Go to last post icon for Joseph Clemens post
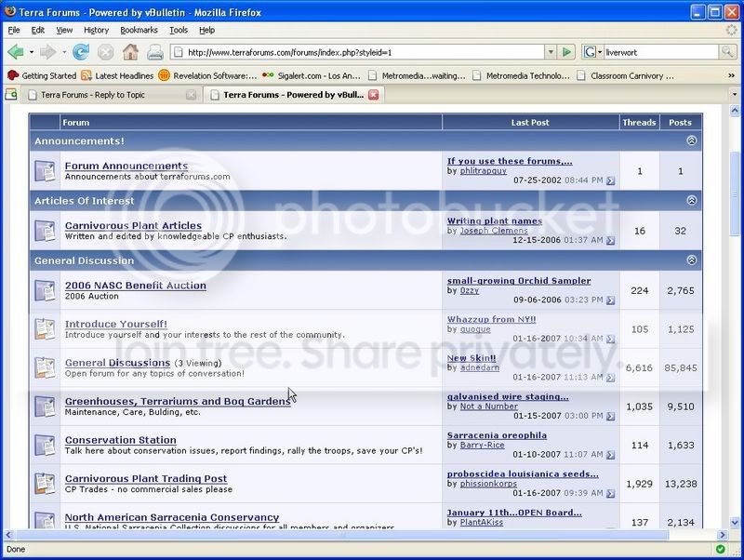Screen dimensions: 744x560 pos(611,241)
